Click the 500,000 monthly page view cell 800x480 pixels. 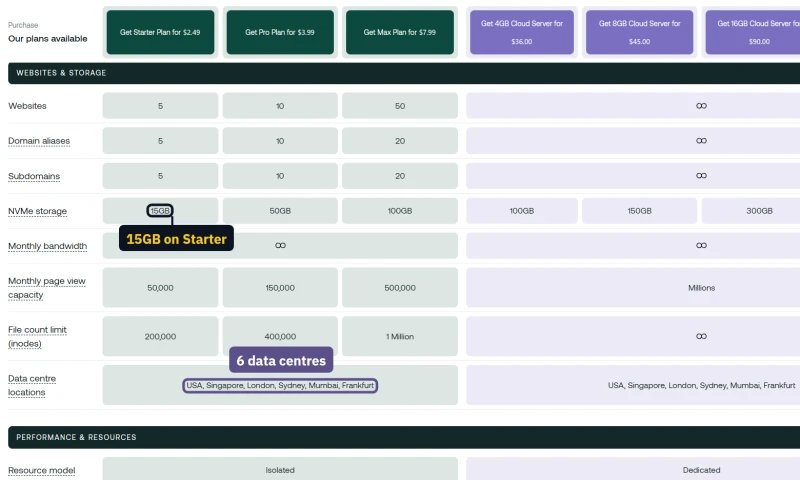(399, 288)
